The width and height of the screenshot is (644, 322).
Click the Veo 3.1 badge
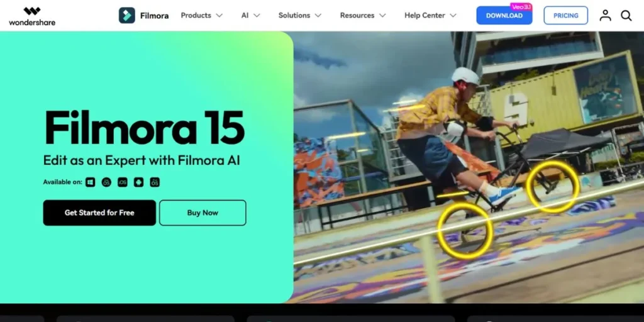tap(521, 7)
